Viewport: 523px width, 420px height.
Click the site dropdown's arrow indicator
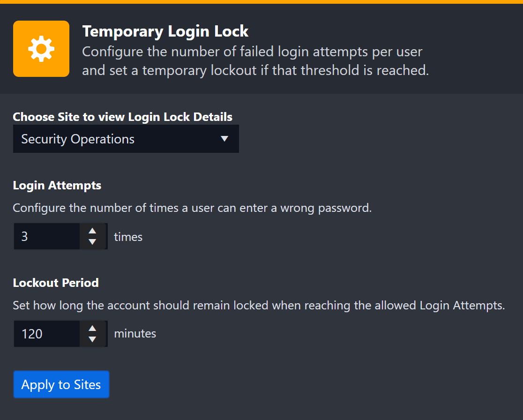[x=224, y=139]
